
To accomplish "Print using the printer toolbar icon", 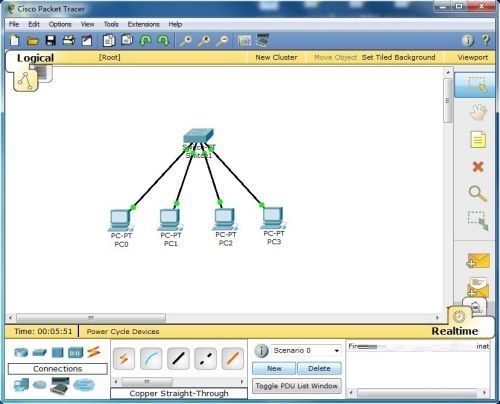I will (x=69, y=41).
